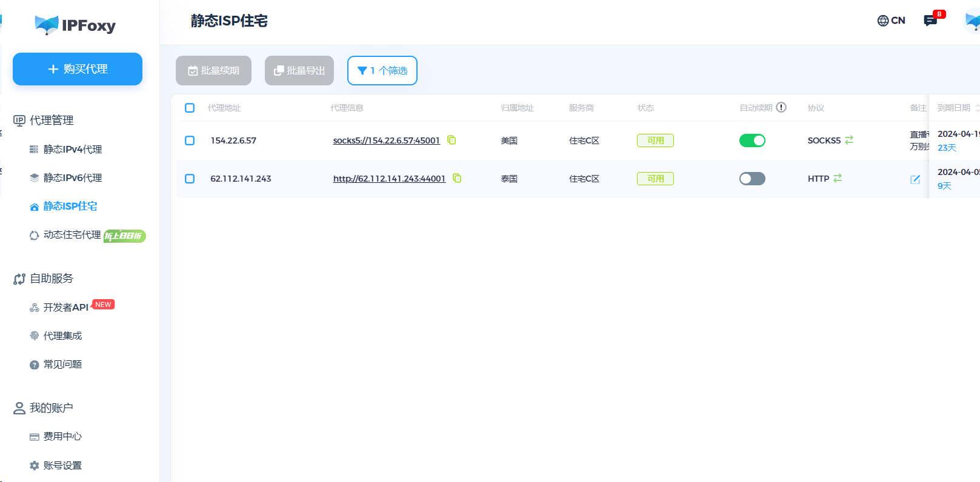Click the 可用 status of 154.22.6.57
Viewport: 980px width, 482px height.
coord(655,140)
